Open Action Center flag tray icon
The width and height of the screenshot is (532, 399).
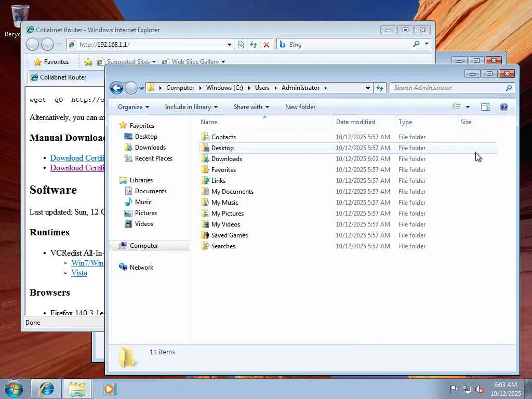454,389
